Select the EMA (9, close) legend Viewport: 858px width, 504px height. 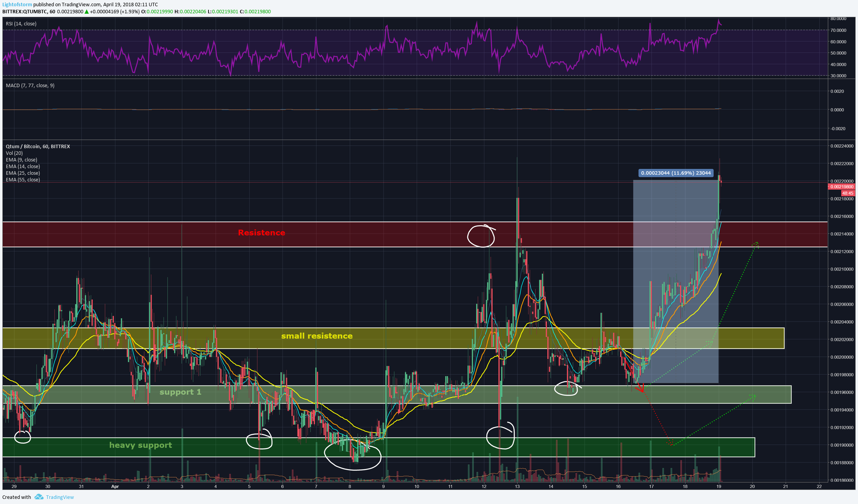coord(22,160)
